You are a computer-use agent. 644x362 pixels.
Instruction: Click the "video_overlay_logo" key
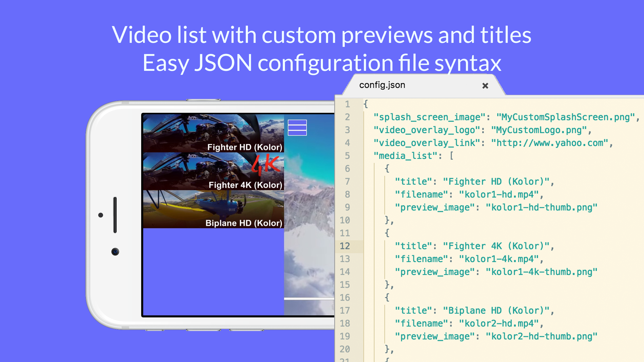[427, 130]
